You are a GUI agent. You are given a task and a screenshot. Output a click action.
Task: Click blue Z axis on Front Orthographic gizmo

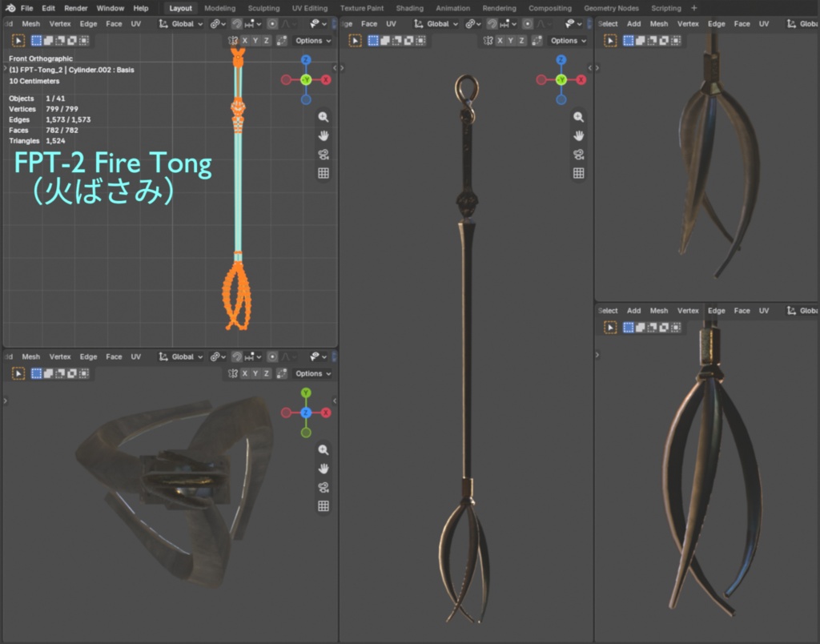pos(306,59)
